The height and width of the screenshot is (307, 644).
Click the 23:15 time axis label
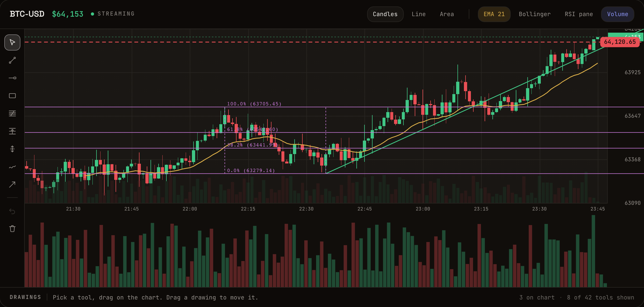point(481,209)
